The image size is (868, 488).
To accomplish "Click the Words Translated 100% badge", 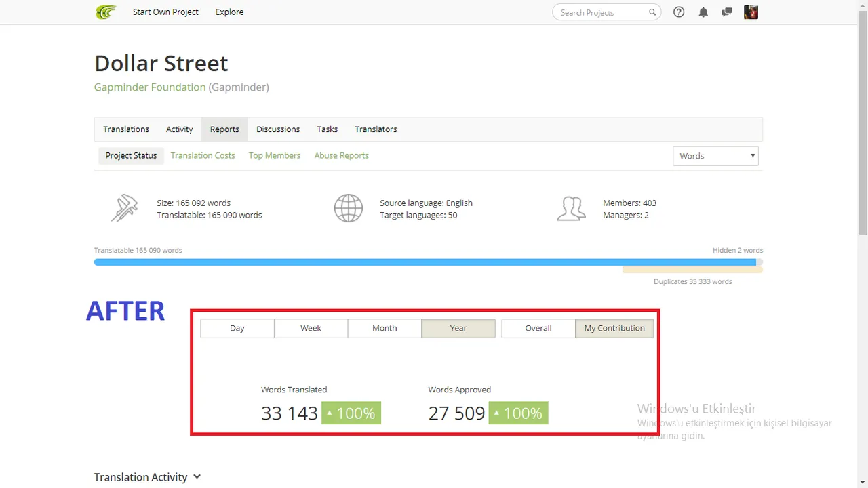I will click(x=351, y=413).
